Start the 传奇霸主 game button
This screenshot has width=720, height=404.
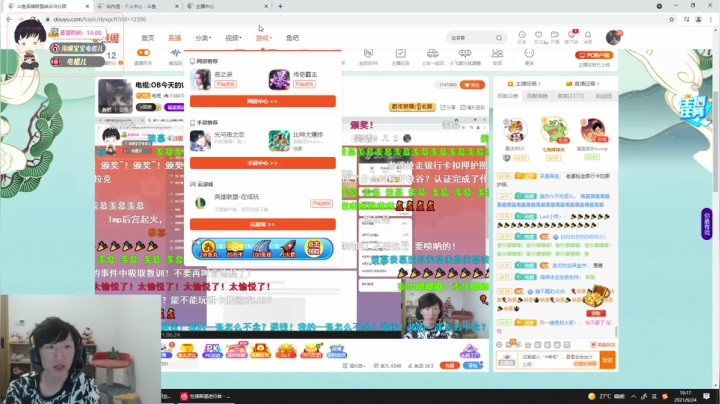pyautogui.click(x=304, y=84)
